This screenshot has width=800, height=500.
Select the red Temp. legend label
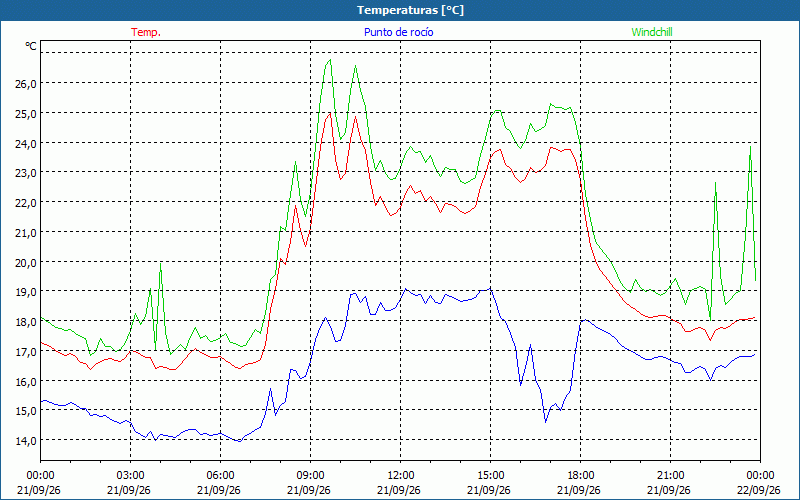pos(146,32)
